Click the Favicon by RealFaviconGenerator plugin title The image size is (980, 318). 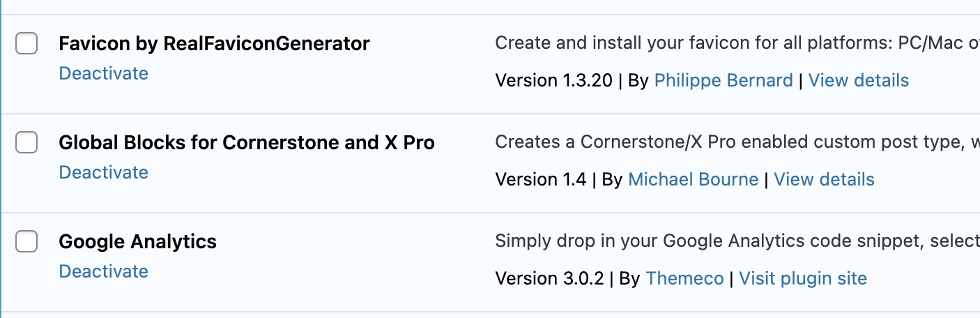coord(214,44)
